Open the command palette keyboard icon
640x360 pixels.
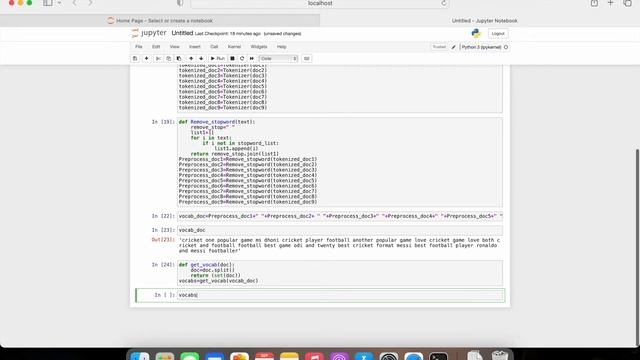tap(307, 58)
